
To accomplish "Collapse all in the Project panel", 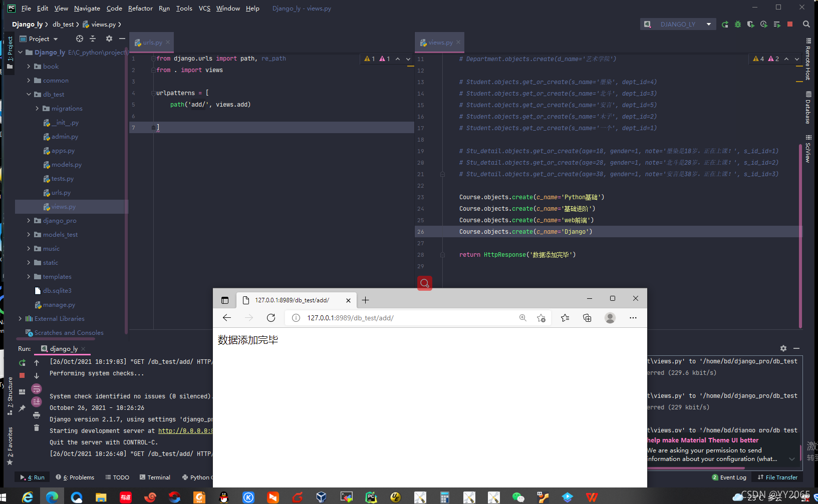I will point(93,39).
